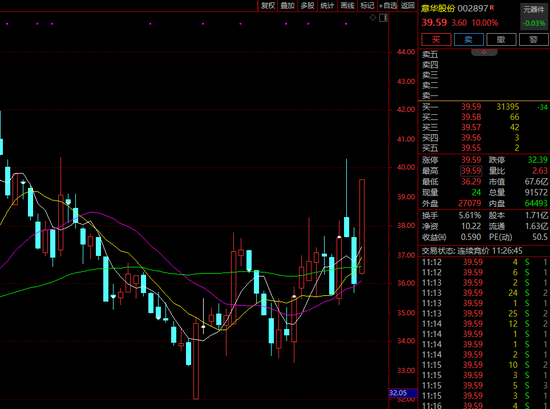Click the 市值 value 67.6亿
Image resolution: width=550 pixels, height=409 pixels.
coord(536,182)
